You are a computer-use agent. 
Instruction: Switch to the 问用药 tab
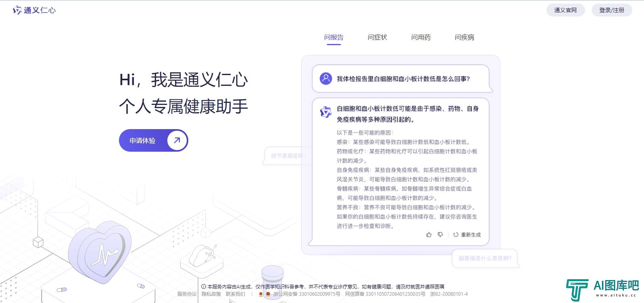click(x=421, y=38)
